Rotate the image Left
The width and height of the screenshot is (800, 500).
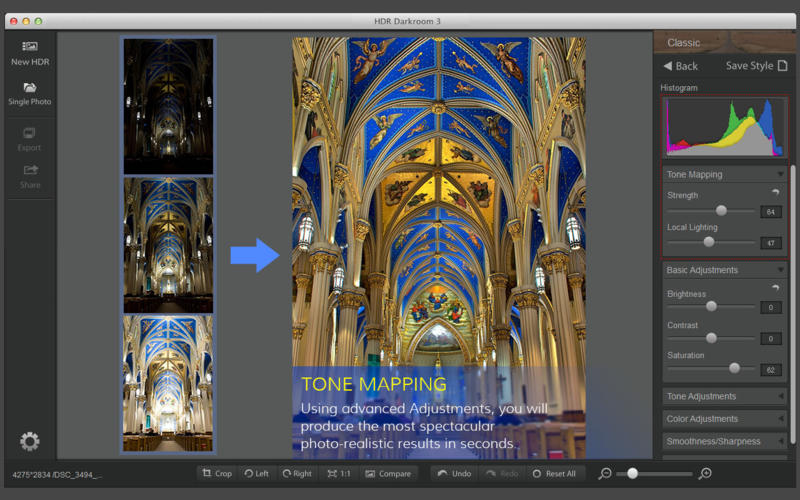[x=256, y=473]
